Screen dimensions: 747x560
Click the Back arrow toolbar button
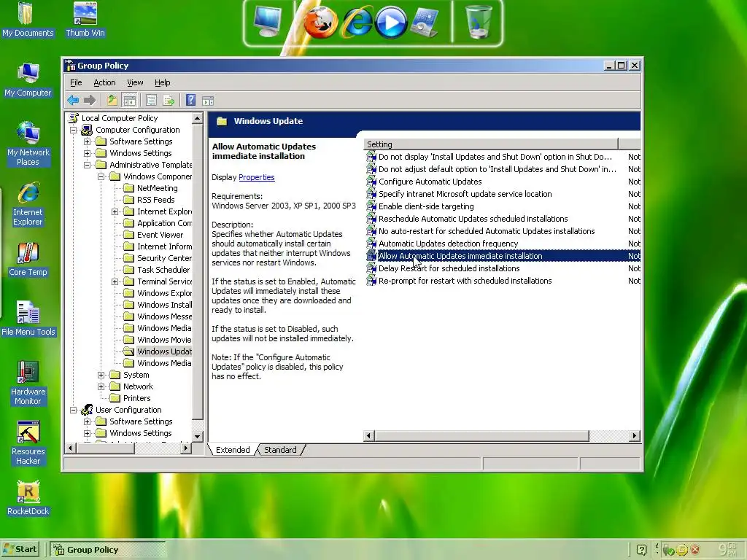pos(73,100)
